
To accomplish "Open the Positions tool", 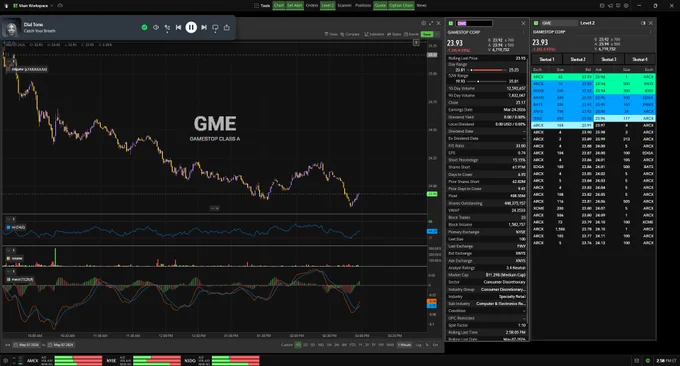I will click(x=363, y=6).
